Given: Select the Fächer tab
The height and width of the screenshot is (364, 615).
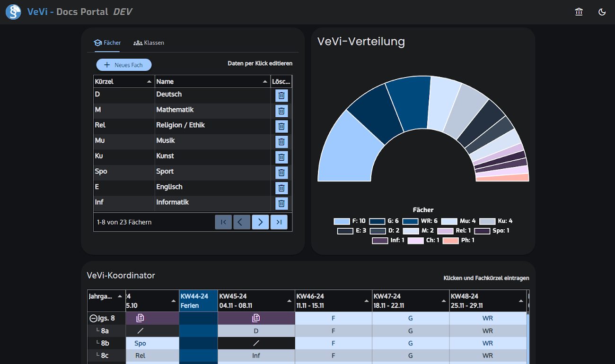Looking at the screenshot, I should point(107,43).
